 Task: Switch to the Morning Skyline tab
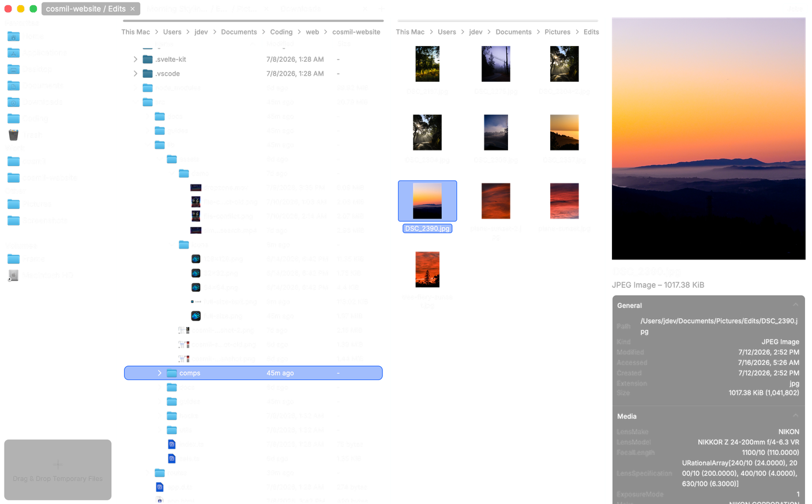(202, 9)
